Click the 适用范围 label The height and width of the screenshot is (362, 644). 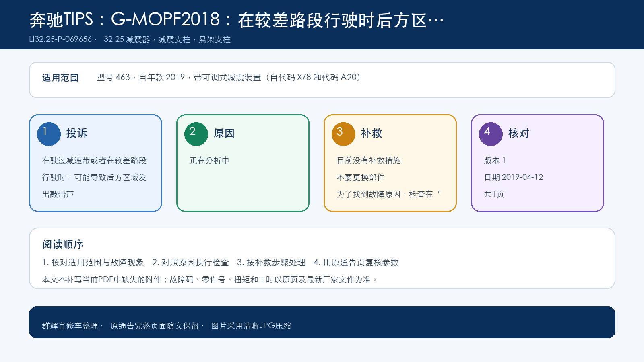click(x=60, y=78)
